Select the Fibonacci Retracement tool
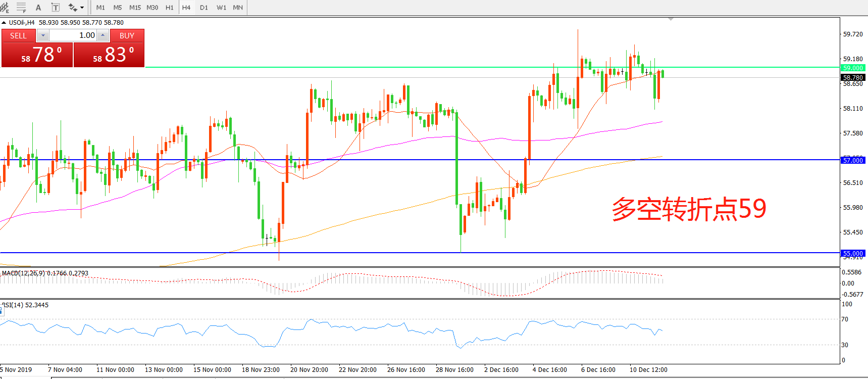The height and width of the screenshot is (379, 868). coord(21,7)
